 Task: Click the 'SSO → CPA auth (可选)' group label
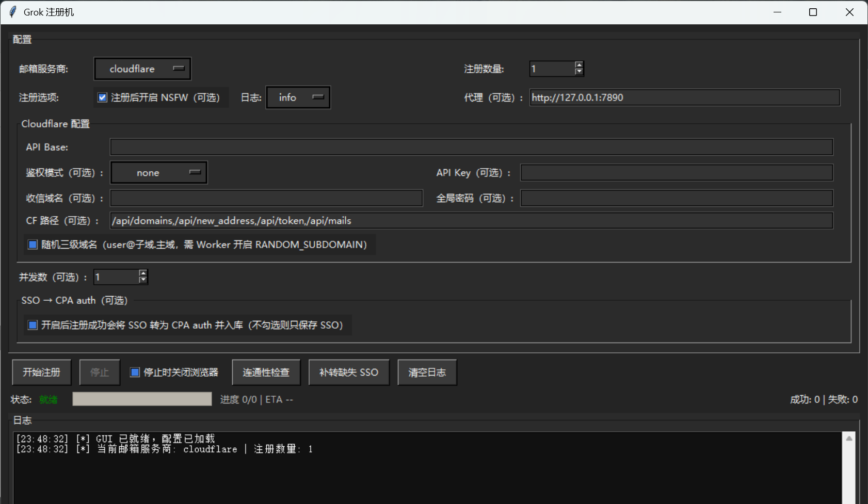pos(74,301)
